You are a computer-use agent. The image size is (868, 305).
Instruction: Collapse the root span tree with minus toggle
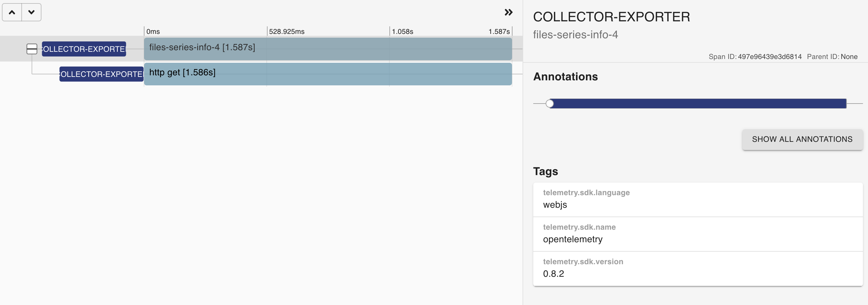[x=32, y=49]
